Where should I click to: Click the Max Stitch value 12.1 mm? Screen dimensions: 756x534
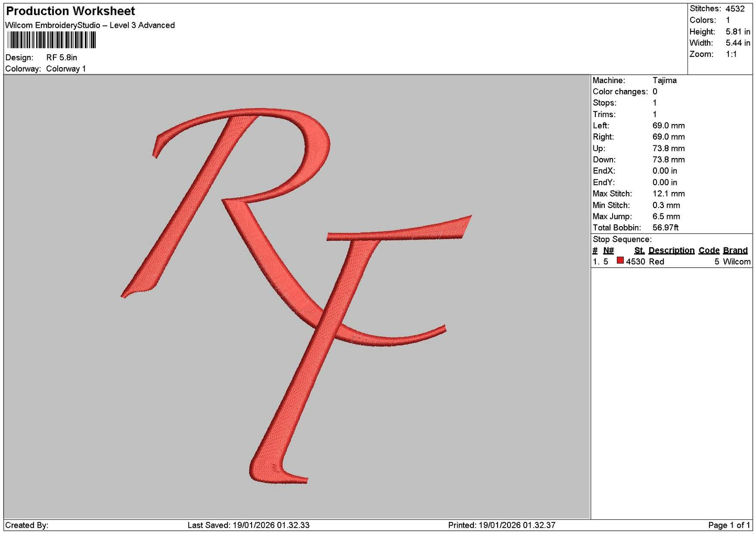669,194
